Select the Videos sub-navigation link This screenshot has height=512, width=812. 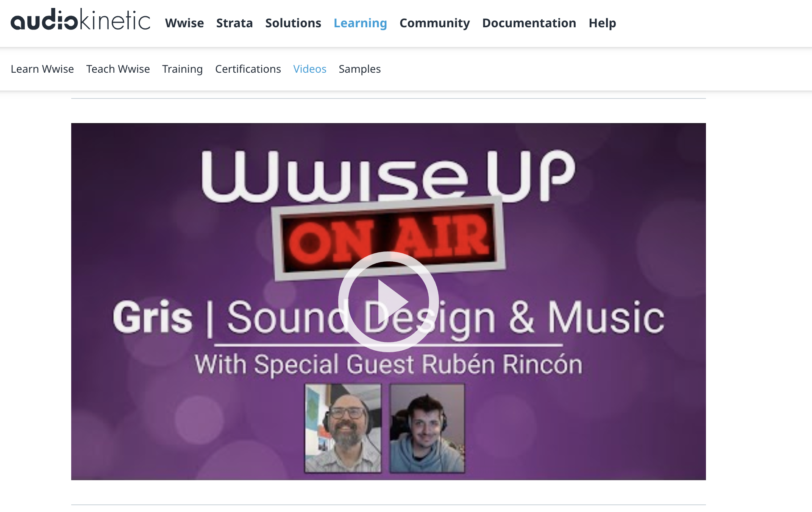pyautogui.click(x=310, y=69)
